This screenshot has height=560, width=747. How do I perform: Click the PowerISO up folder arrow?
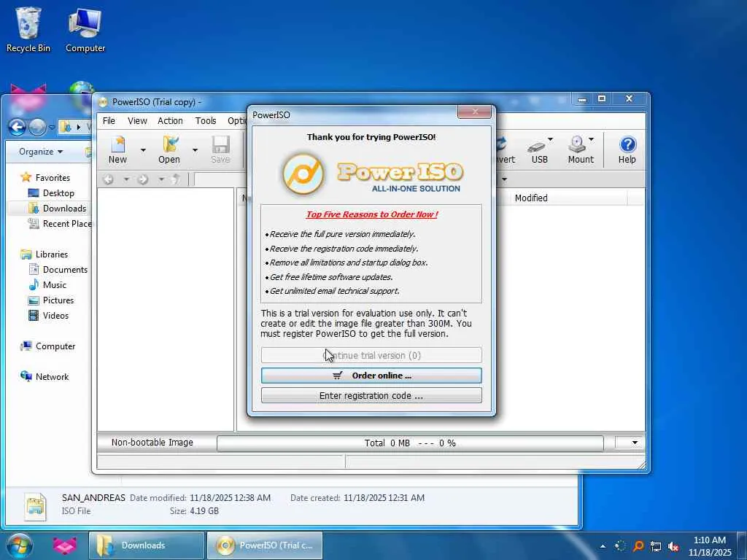coord(177,179)
